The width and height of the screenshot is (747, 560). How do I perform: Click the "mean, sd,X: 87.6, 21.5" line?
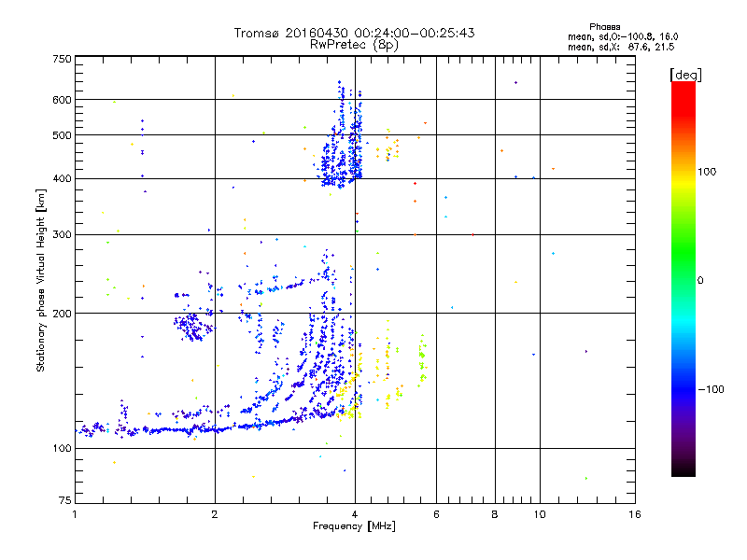tap(621, 47)
